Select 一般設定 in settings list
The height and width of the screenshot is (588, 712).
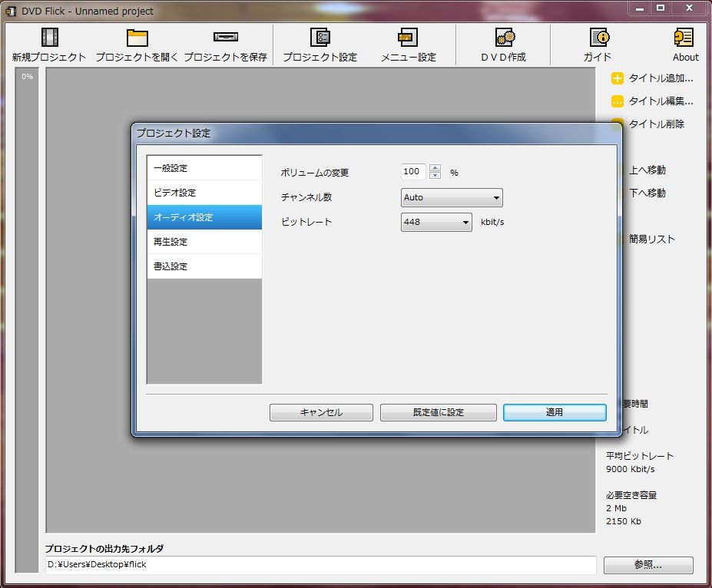204,168
